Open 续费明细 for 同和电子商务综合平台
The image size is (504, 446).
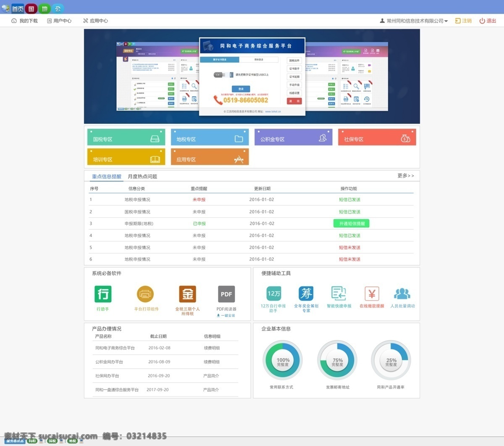coord(212,348)
